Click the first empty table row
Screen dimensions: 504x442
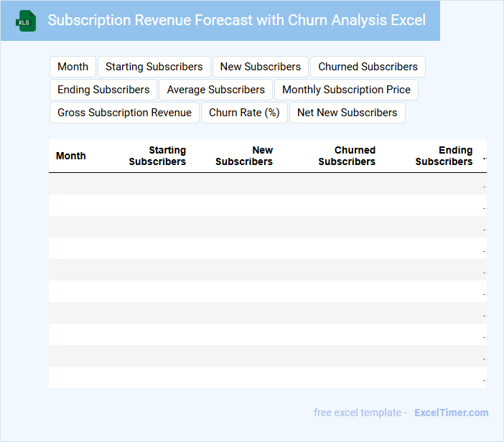[x=266, y=184]
